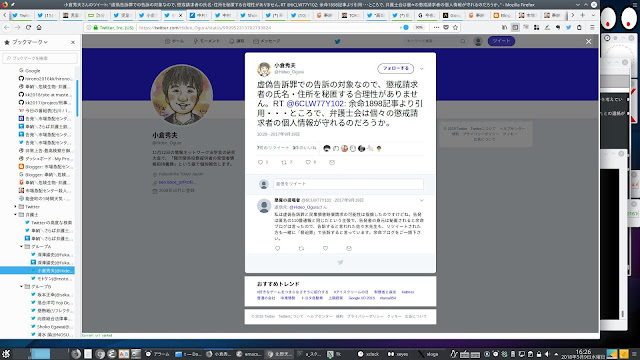This screenshot has height=360, width=640.
Task: Follow 小倉秀夫 with フォローする button
Action: pos(396,69)
